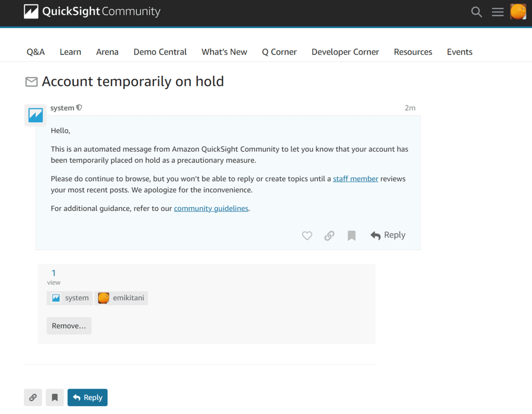The height and width of the screenshot is (414, 532).
Task: Open the What's New navigation menu item
Action: coord(225,51)
